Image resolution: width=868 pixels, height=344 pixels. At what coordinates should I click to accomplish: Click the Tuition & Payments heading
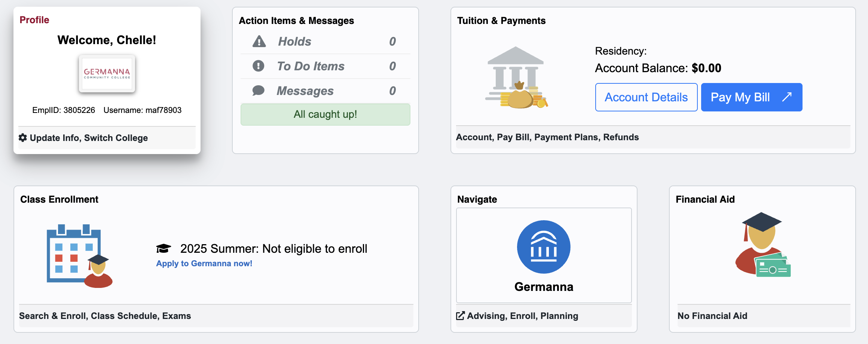[x=501, y=21]
